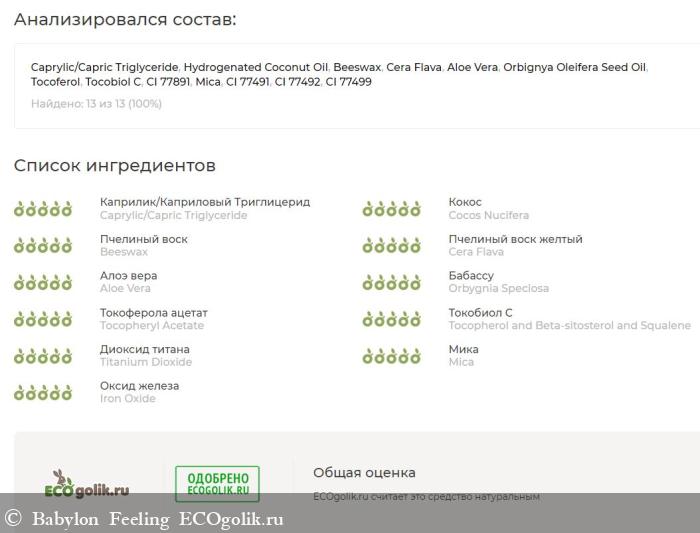
Task: Open the Caprylic/Capric Triglyceride composition link
Action: coord(104,68)
